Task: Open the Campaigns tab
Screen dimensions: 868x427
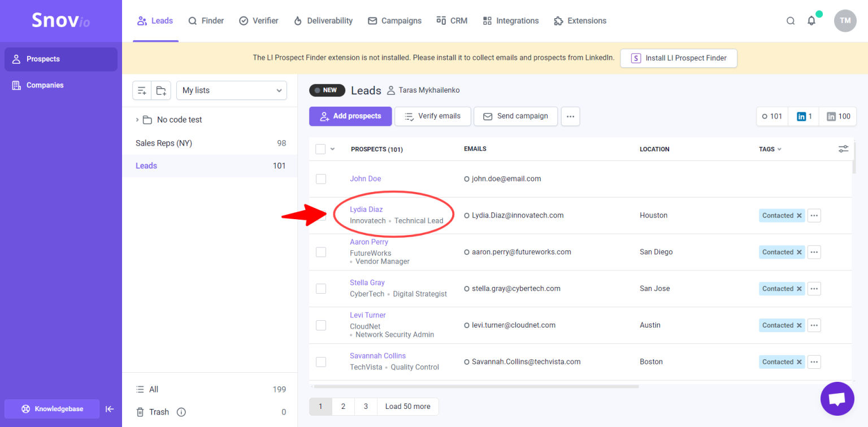Action: point(394,21)
